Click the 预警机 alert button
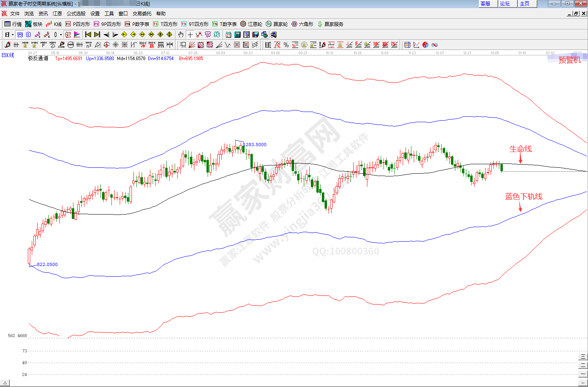The height and width of the screenshot is (387, 588). pos(569,60)
